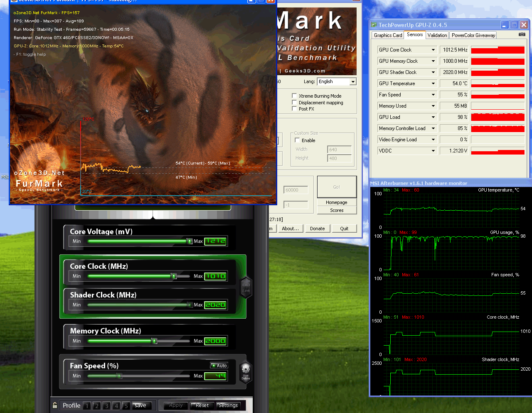Toggle the Afterburner core/shader clock Link icon
This screenshot has width=532, height=413.
click(x=246, y=287)
